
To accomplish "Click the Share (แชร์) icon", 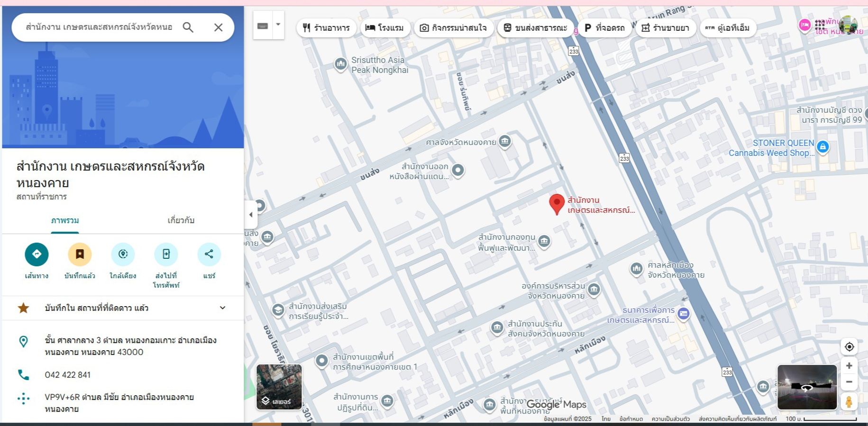I will (x=209, y=254).
